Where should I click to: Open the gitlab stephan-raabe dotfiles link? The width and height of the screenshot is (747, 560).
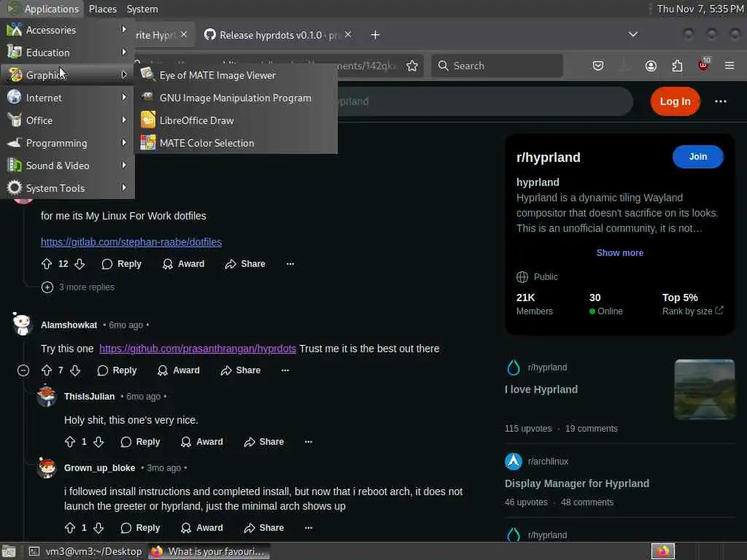[131, 242]
